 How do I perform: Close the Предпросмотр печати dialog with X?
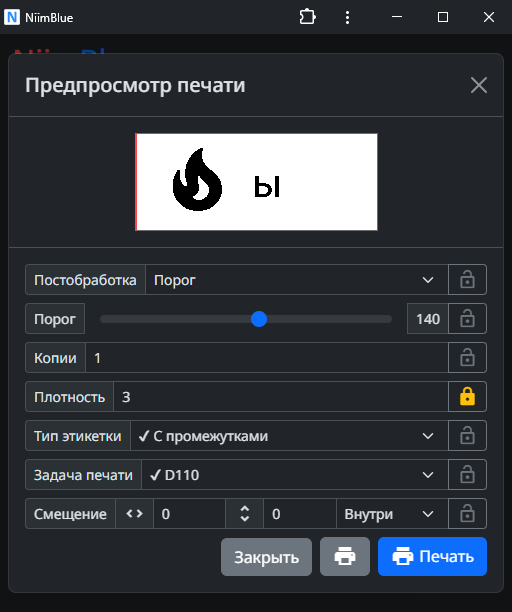pyautogui.click(x=479, y=85)
